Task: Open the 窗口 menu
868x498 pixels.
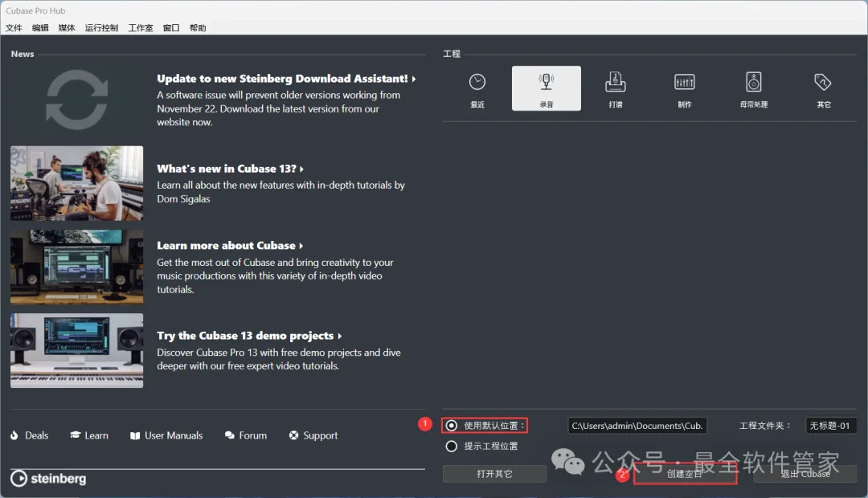Action: pyautogui.click(x=171, y=27)
